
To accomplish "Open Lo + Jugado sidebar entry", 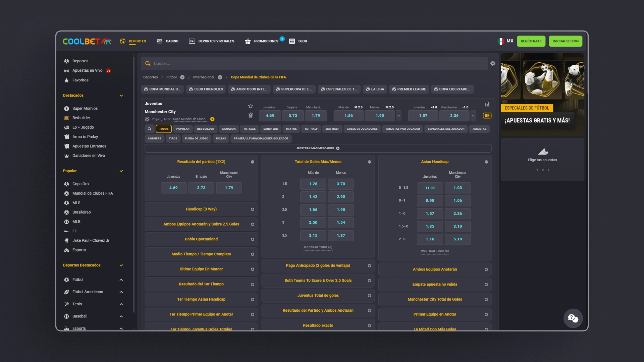I will 83,127.
